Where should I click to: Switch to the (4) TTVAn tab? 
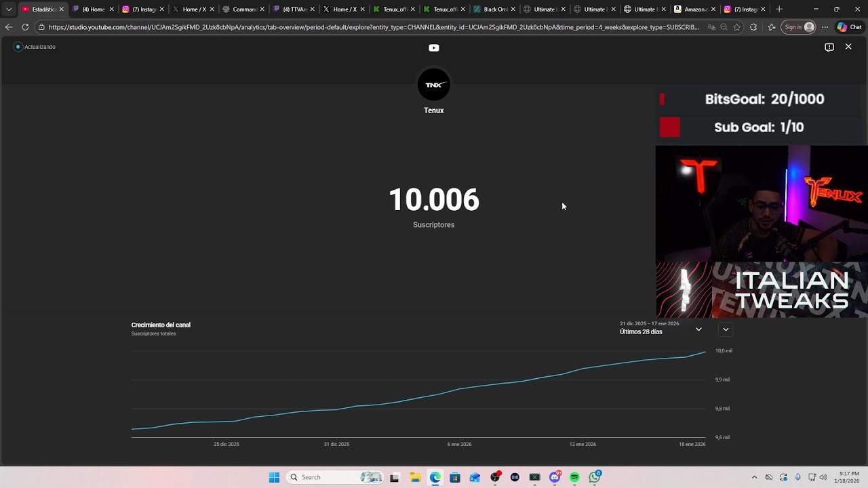point(294,9)
